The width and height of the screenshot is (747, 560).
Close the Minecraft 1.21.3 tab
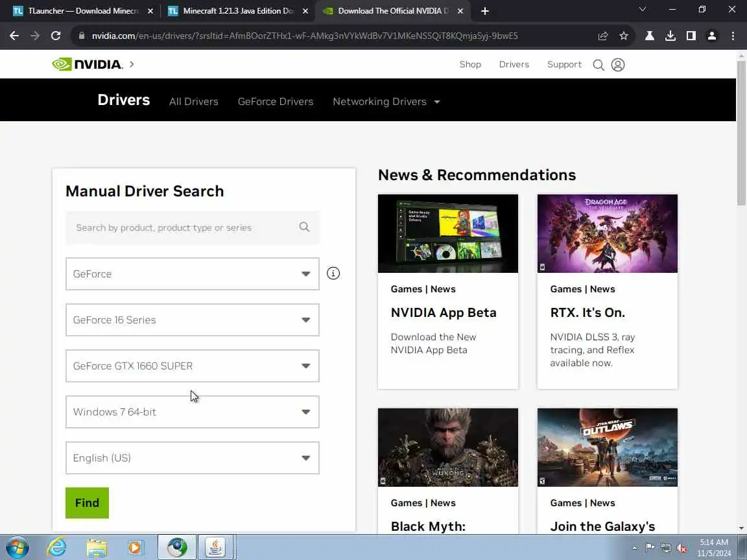(x=305, y=11)
